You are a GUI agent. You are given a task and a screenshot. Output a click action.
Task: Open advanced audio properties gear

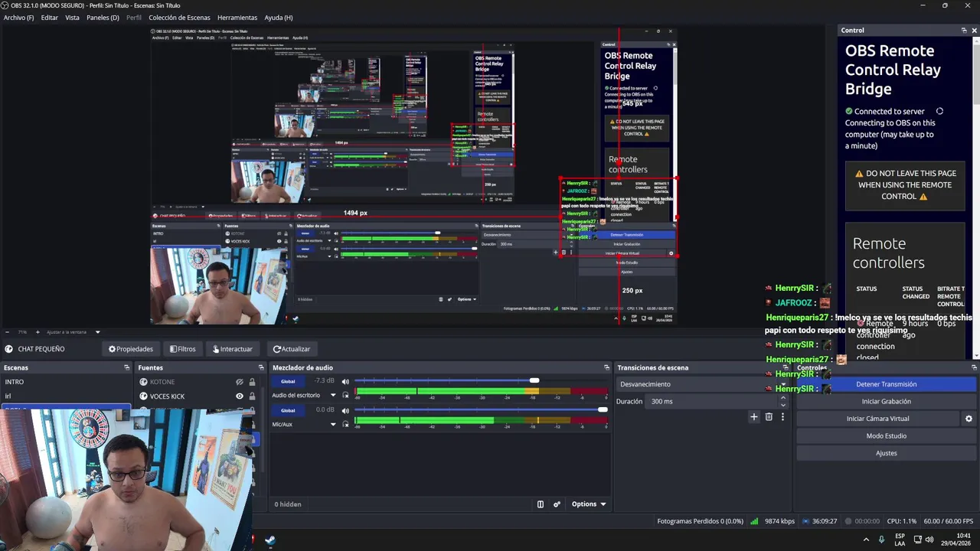click(557, 504)
